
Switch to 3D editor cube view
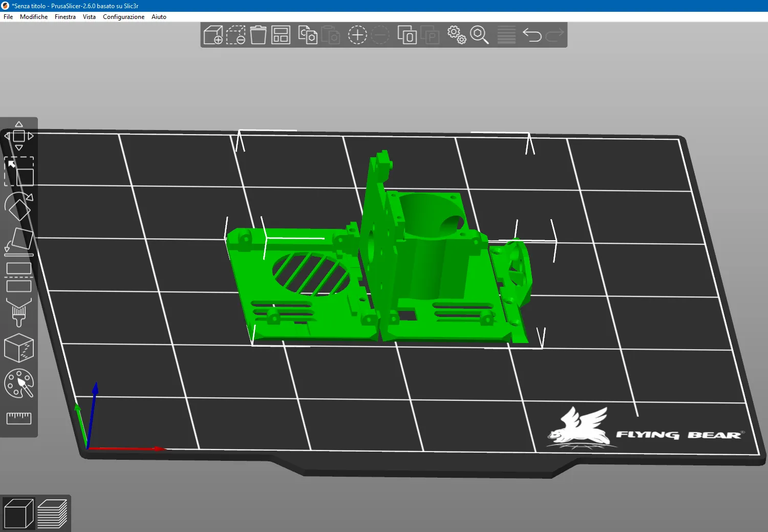coord(18,514)
